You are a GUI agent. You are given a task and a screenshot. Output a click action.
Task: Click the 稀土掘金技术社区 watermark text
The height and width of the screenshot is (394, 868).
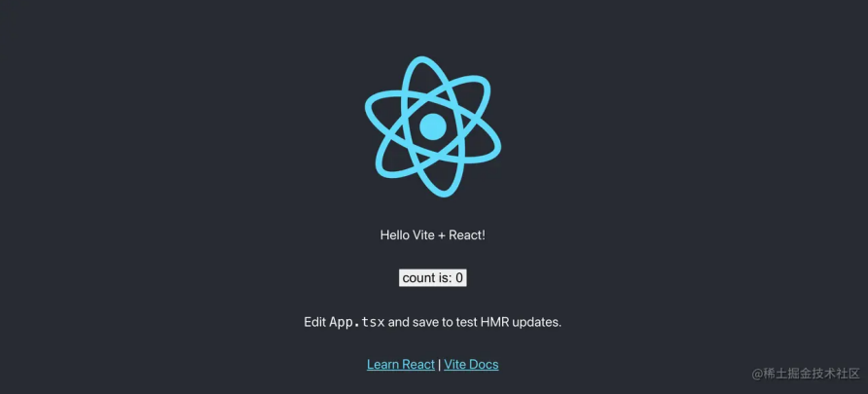(x=813, y=374)
